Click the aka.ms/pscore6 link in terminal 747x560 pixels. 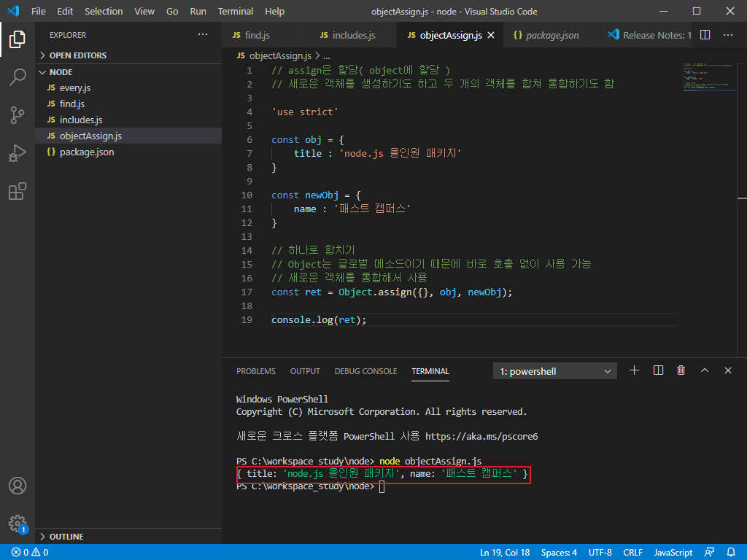point(481,436)
